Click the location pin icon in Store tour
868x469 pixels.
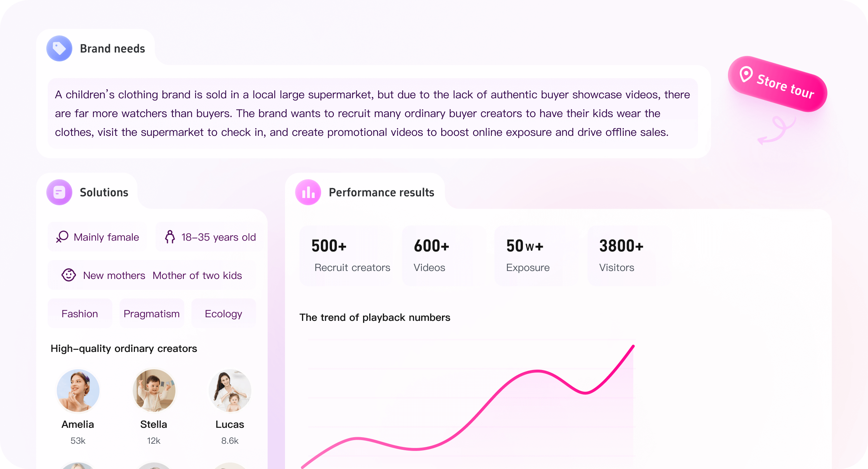coord(746,74)
